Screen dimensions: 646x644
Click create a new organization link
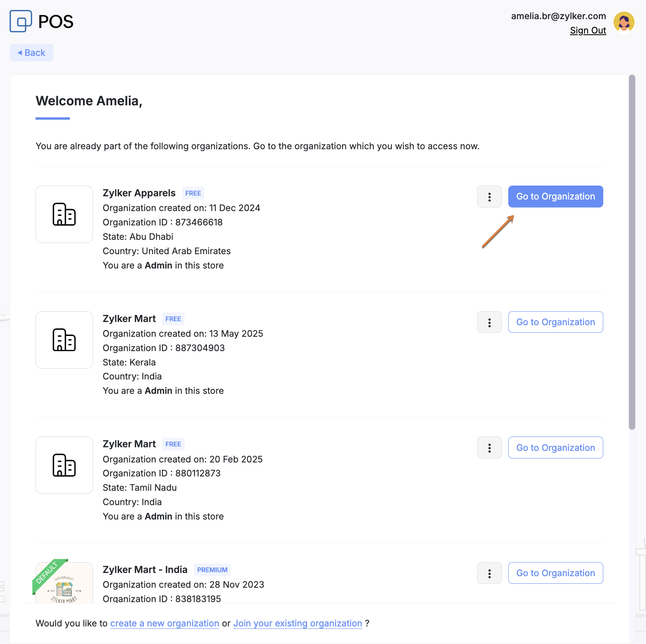click(164, 624)
